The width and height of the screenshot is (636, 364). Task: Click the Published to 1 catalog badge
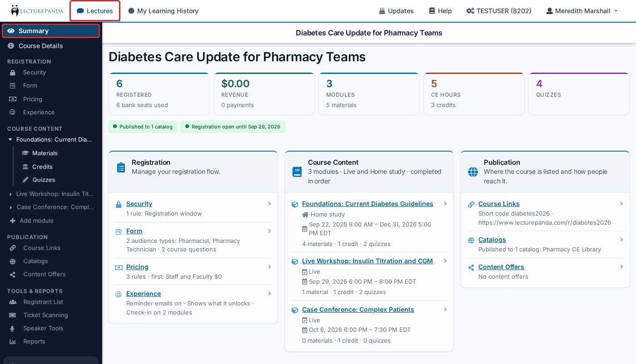[x=143, y=127]
